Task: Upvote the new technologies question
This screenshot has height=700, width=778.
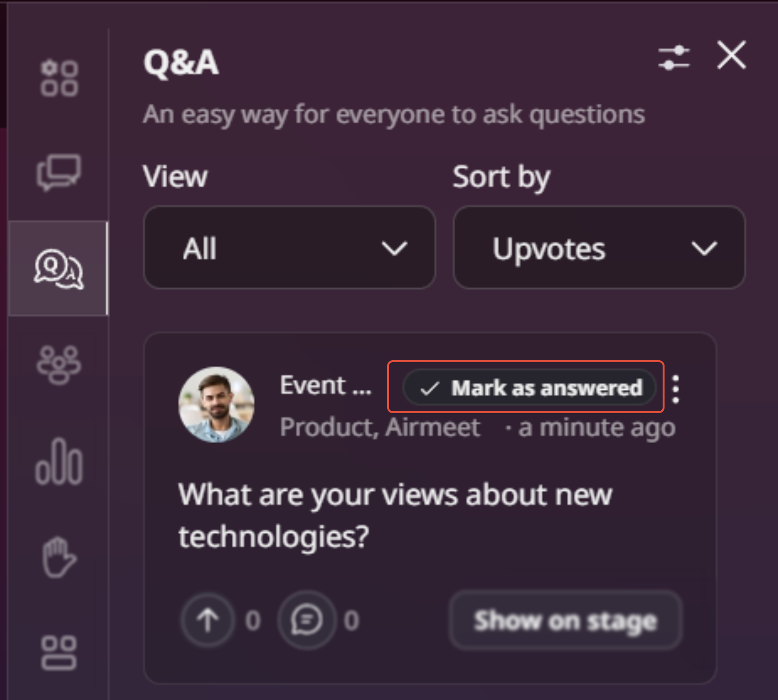Action: [208, 620]
